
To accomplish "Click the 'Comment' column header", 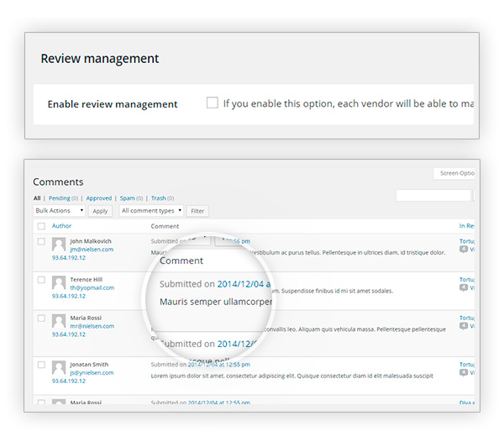I will (165, 226).
